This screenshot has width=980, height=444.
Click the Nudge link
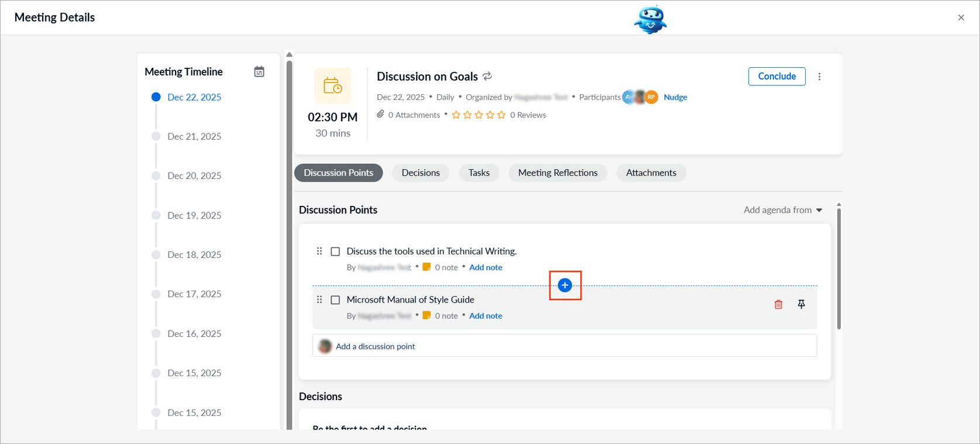click(675, 97)
